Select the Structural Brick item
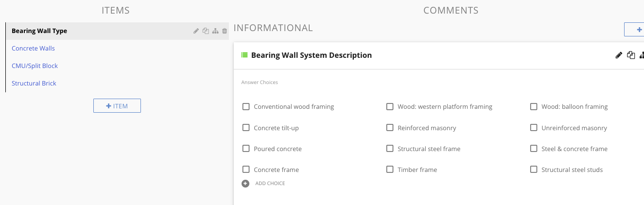This screenshot has width=644, height=205. pos(34,84)
